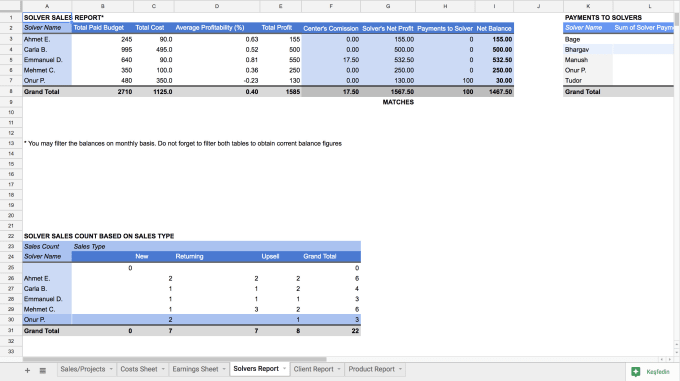680x381 pixels.
Task: Select row 8 header
Action: pyautogui.click(x=11, y=91)
